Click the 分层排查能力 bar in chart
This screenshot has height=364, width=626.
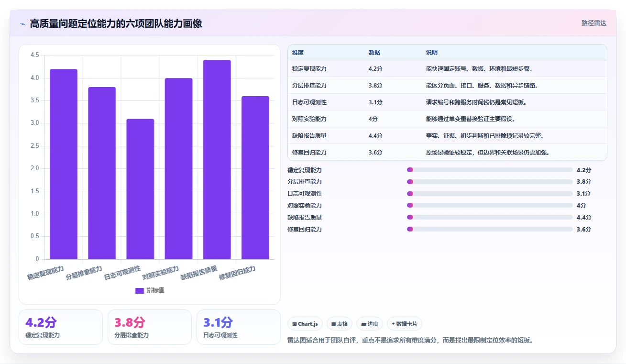click(x=102, y=173)
